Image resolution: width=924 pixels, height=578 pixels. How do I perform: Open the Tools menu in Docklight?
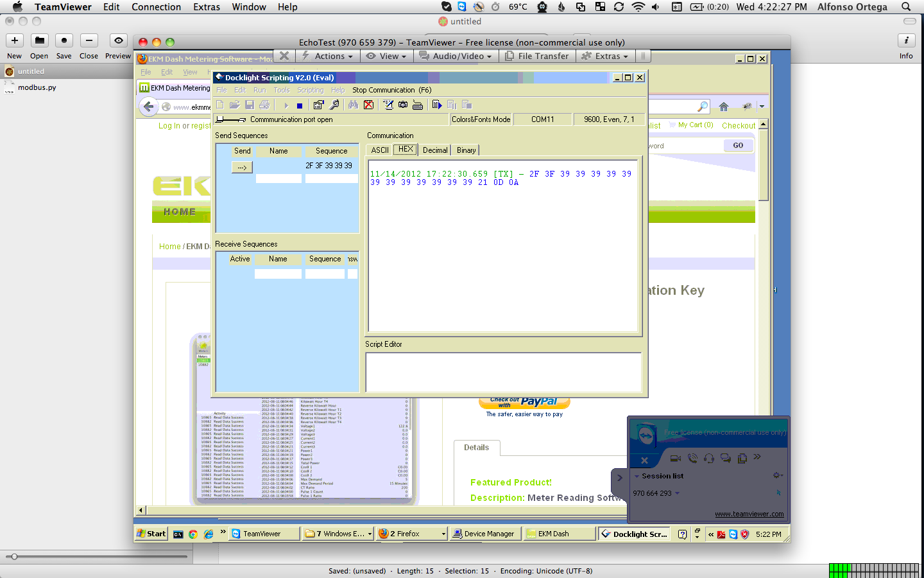(282, 90)
